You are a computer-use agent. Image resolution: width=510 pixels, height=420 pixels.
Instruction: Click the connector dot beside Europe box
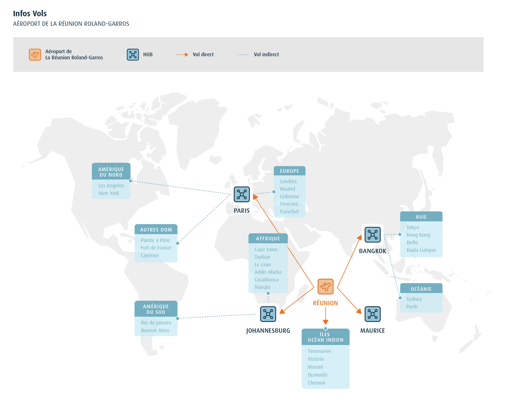pos(274,192)
